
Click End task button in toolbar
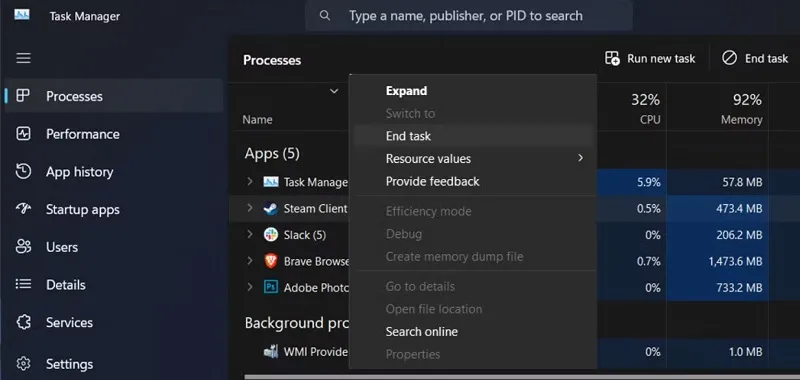755,59
